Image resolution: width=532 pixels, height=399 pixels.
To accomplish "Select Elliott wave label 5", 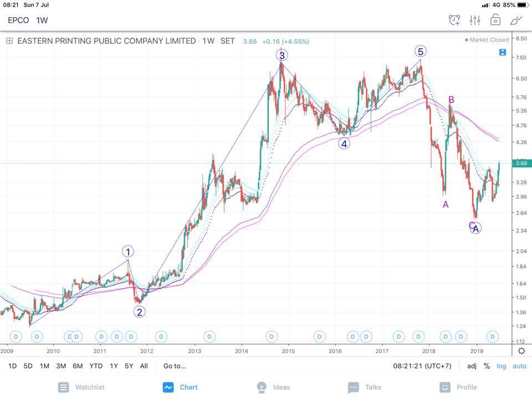I will click(x=421, y=52).
